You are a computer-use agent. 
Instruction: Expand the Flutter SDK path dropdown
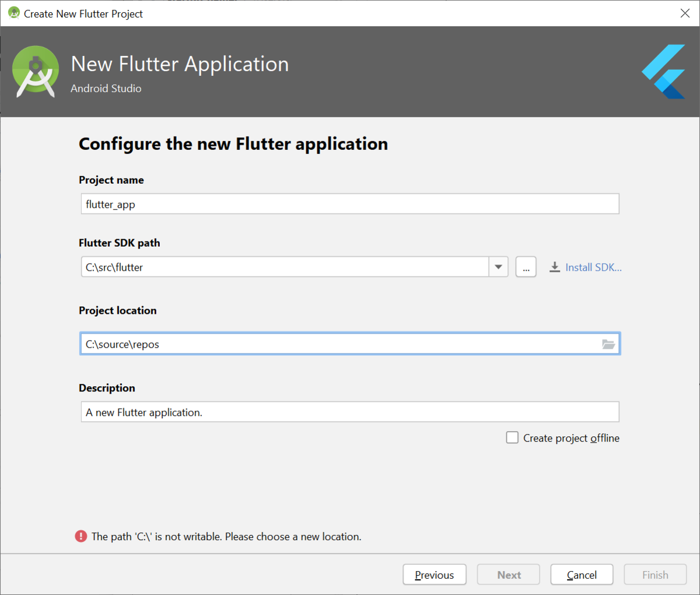point(498,267)
